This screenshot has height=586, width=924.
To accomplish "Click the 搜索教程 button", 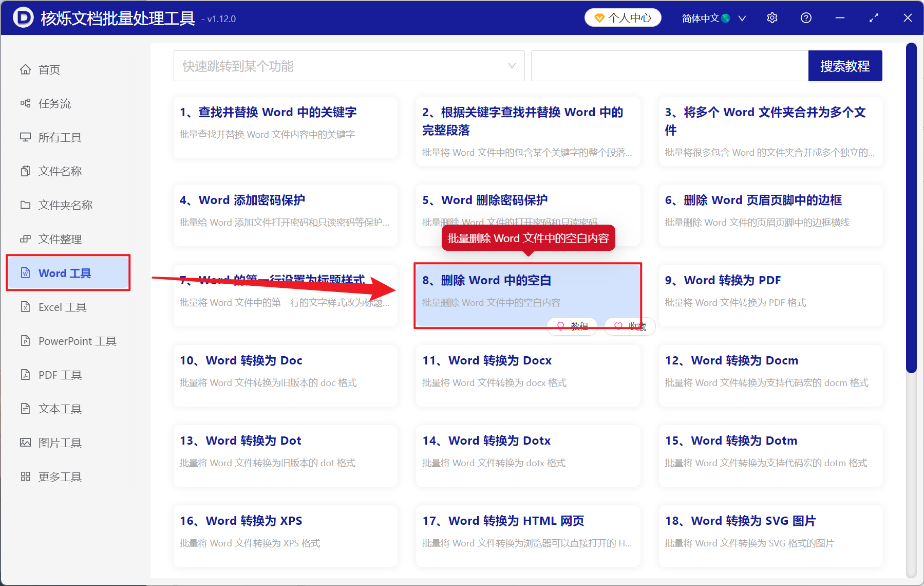I will point(845,66).
